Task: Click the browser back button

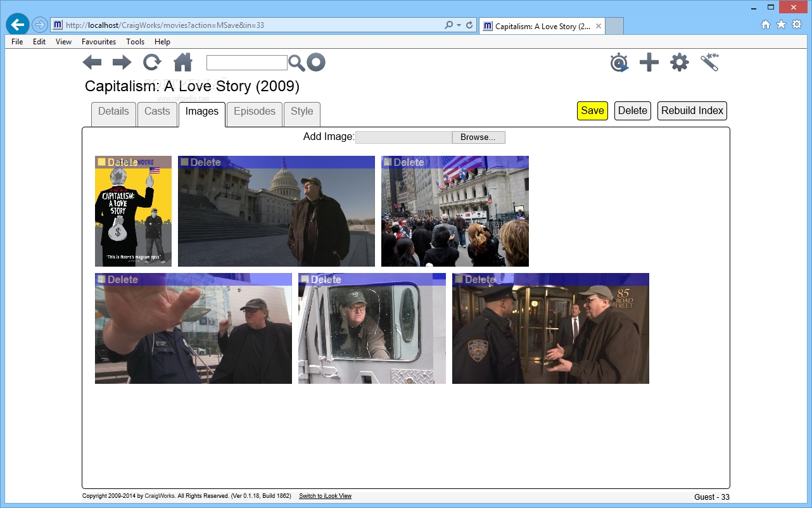Action: 17,25
